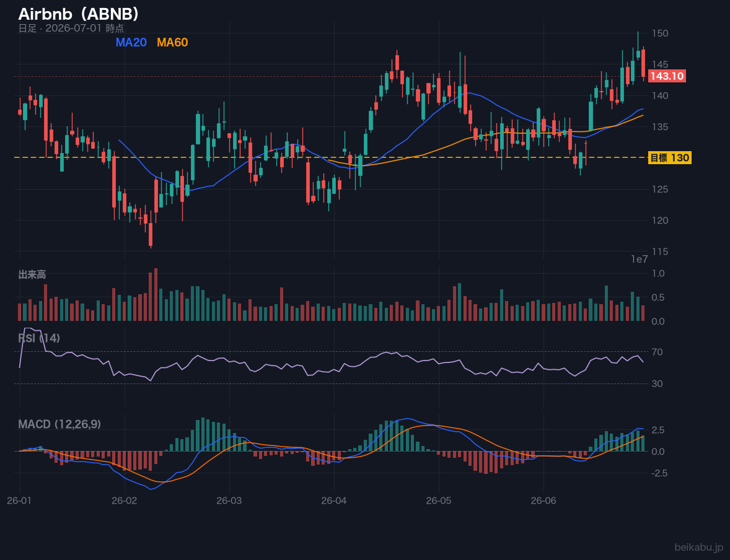Click the 1.0 volume axis label
730x560 pixels.
[x=658, y=273]
